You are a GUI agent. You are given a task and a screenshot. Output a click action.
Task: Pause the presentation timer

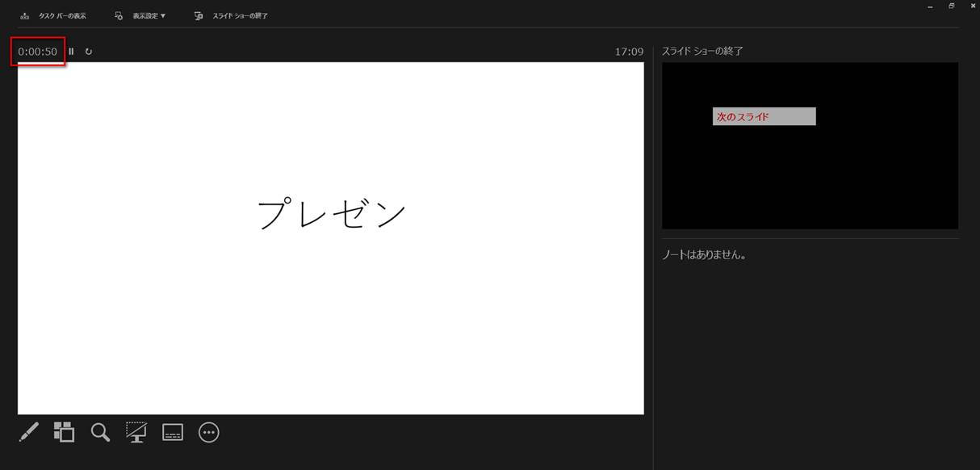72,51
